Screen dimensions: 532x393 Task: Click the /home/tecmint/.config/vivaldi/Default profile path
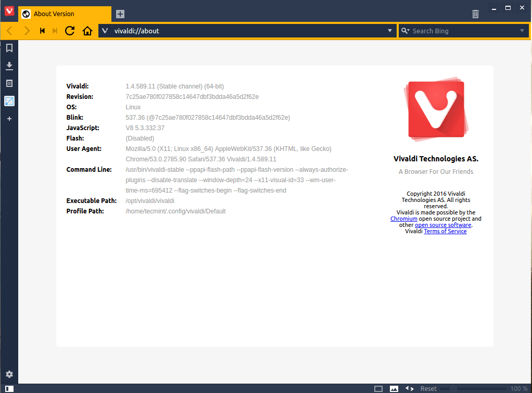coord(175,211)
